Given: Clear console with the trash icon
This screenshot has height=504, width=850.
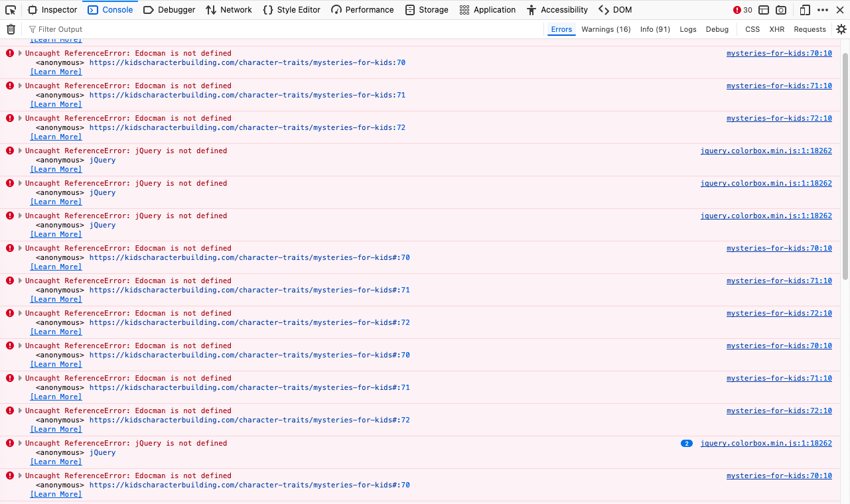Looking at the screenshot, I should point(11,29).
